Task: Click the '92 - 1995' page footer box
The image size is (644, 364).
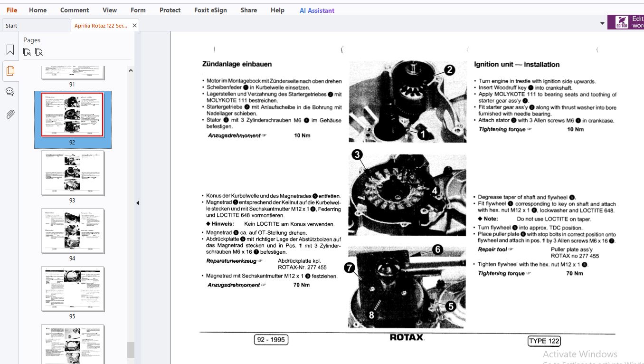Action: click(271, 340)
